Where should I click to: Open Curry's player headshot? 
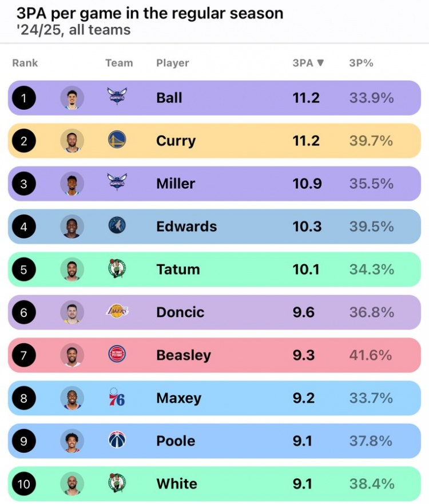point(72,140)
